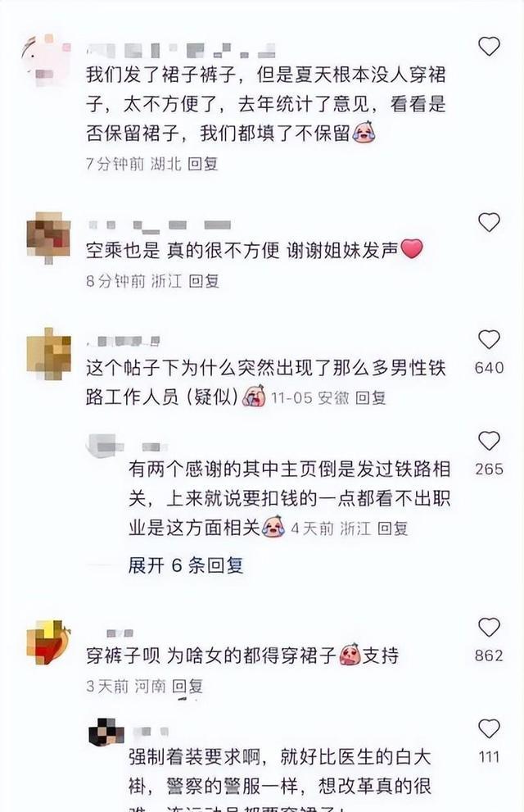The width and height of the screenshot is (524, 812).
Task: Reply to the 11-05 Anhui comment
Action: tap(370, 397)
